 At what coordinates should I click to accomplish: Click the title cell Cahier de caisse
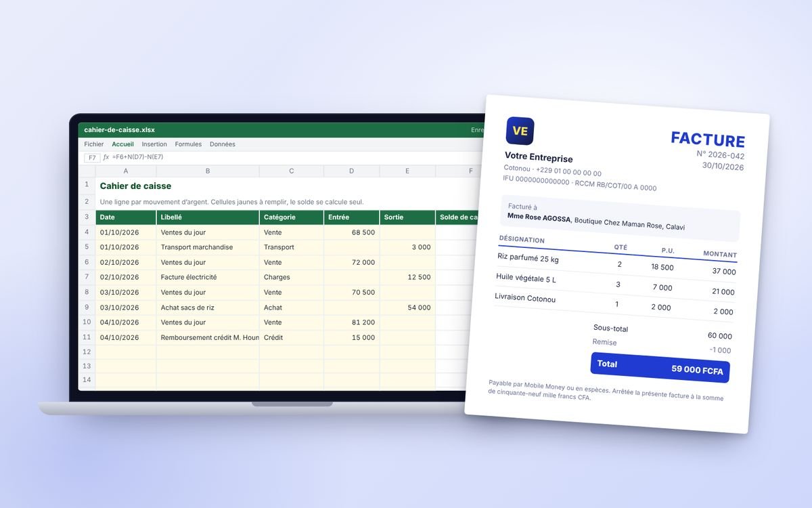click(135, 186)
